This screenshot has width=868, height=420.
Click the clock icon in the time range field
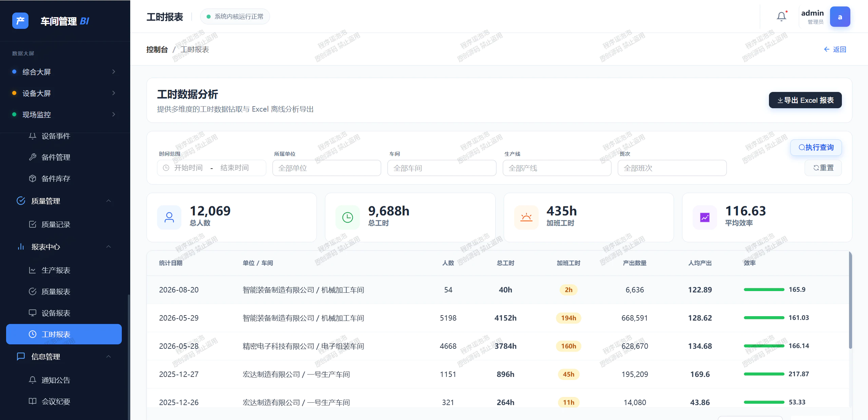[x=166, y=168]
